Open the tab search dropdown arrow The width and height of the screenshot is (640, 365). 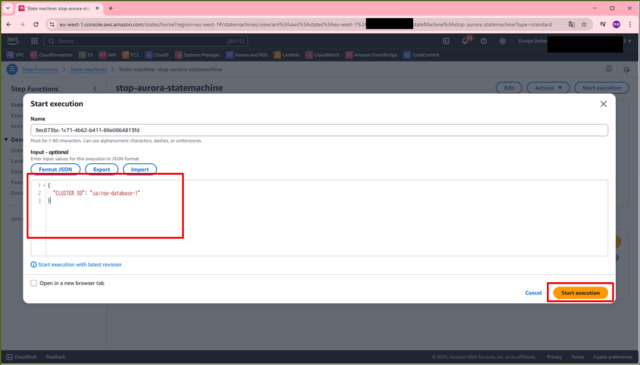pyautogui.click(x=8, y=8)
